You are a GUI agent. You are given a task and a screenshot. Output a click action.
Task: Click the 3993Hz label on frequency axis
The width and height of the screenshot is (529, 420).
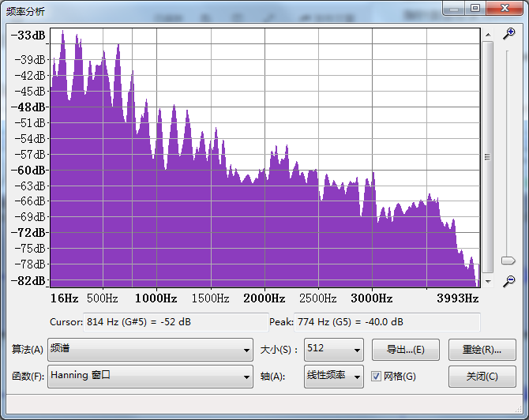(x=458, y=298)
